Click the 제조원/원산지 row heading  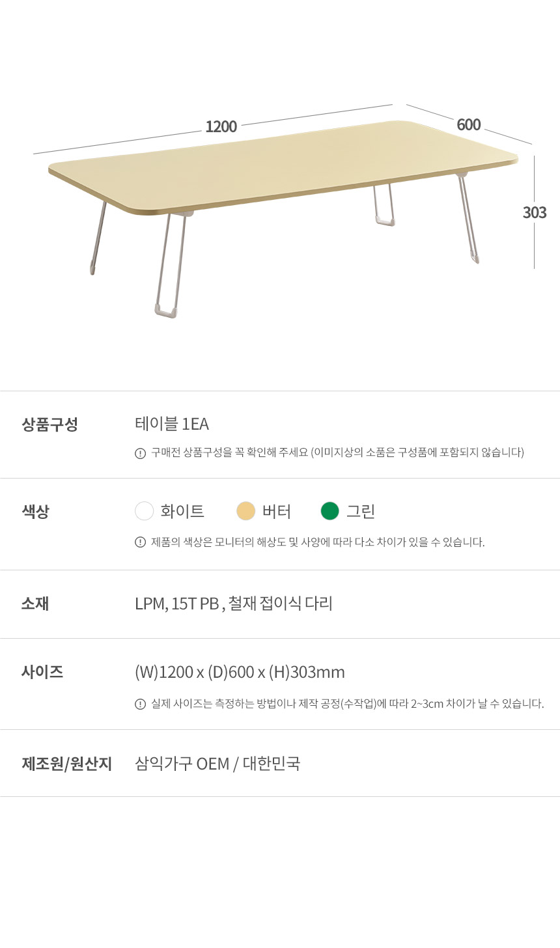point(67,764)
